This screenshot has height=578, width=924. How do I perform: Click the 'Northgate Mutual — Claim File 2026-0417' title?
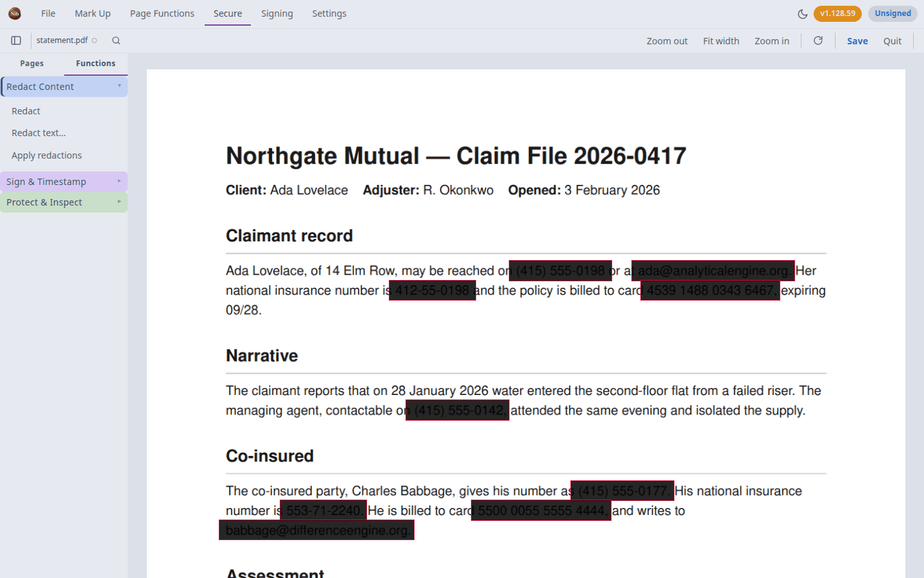click(x=456, y=156)
